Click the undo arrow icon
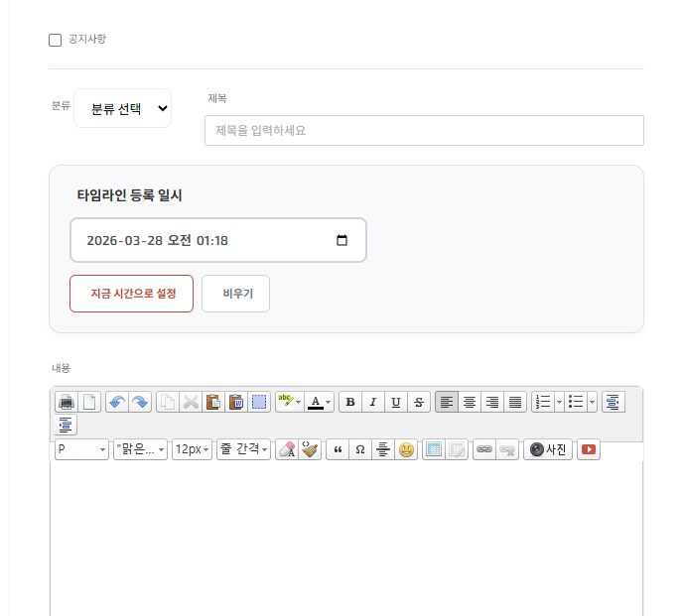The image size is (682, 616). coord(116,402)
